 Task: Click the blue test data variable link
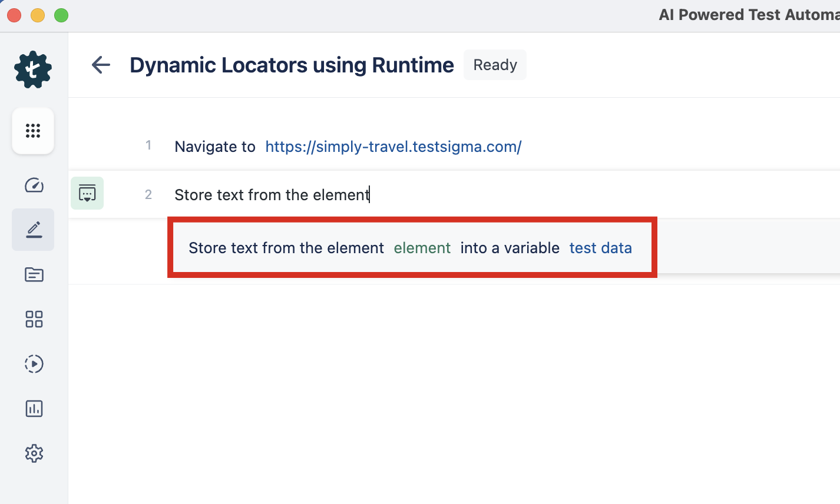click(x=600, y=248)
